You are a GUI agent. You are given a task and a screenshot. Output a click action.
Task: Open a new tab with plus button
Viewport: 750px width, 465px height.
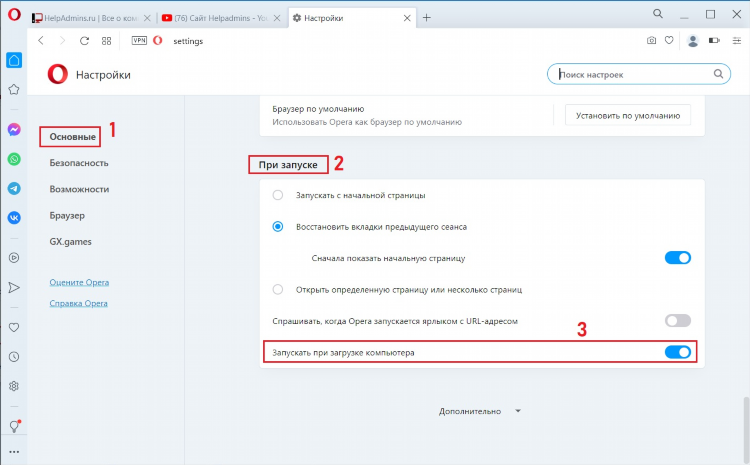[x=427, y=18]
